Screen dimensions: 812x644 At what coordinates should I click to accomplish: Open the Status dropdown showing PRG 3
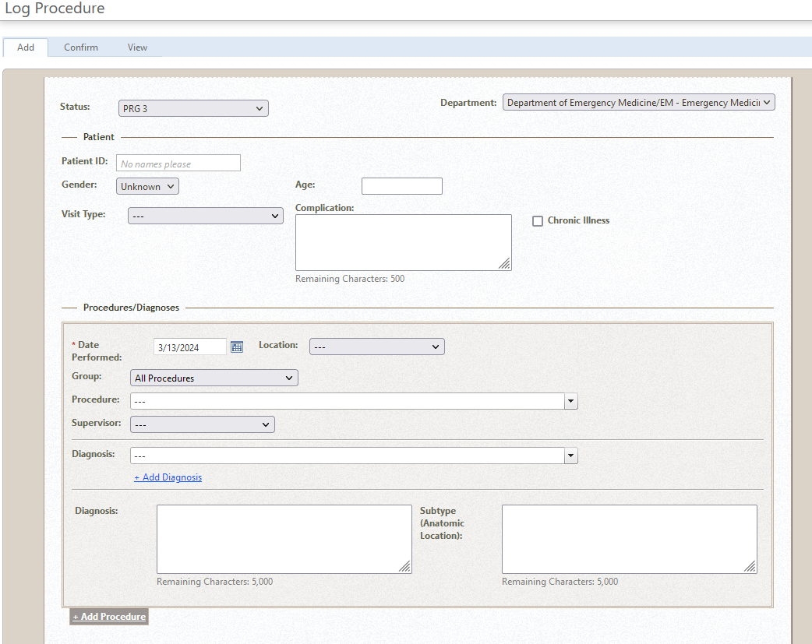(x=193, y=108)
